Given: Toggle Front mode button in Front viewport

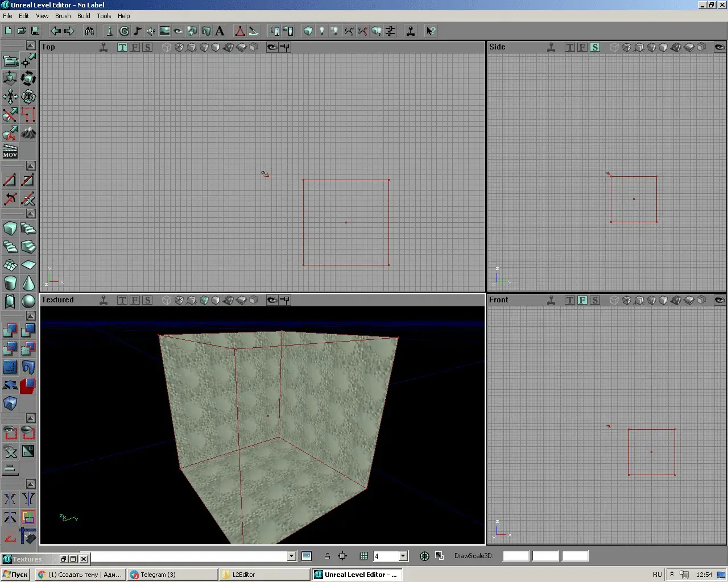Looking at the screenshot, I should [582, 300].
